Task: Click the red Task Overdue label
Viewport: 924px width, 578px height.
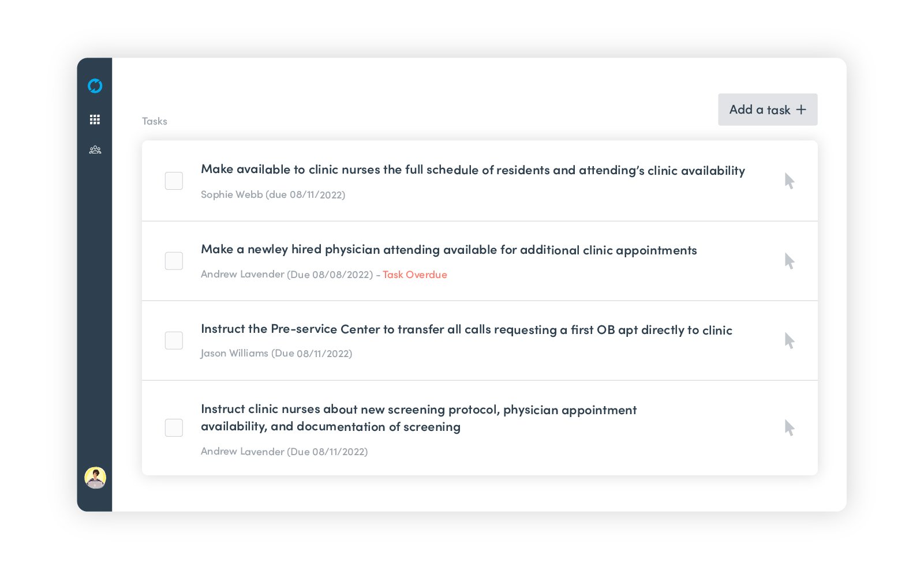Action: [414, 275]
